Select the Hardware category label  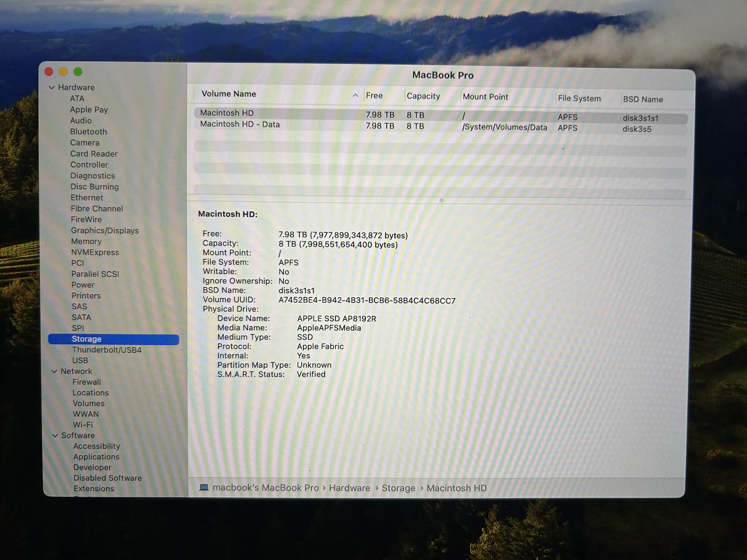coord(76,88)
